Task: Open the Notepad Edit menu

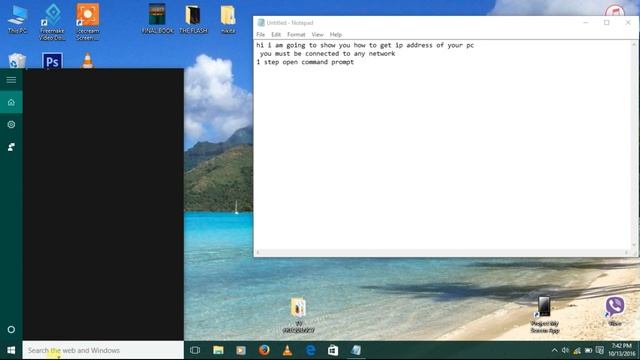Action: click(276, 35)
